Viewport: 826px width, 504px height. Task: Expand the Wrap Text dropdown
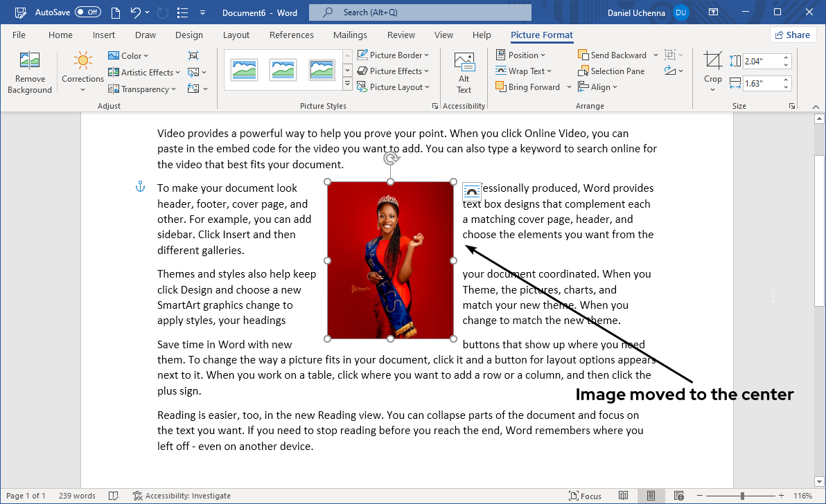525,71
